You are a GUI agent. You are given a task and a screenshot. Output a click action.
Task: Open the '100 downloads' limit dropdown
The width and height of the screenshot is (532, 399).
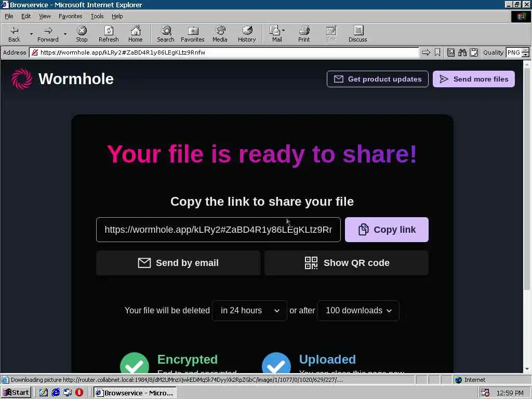(x=358, y=311)
